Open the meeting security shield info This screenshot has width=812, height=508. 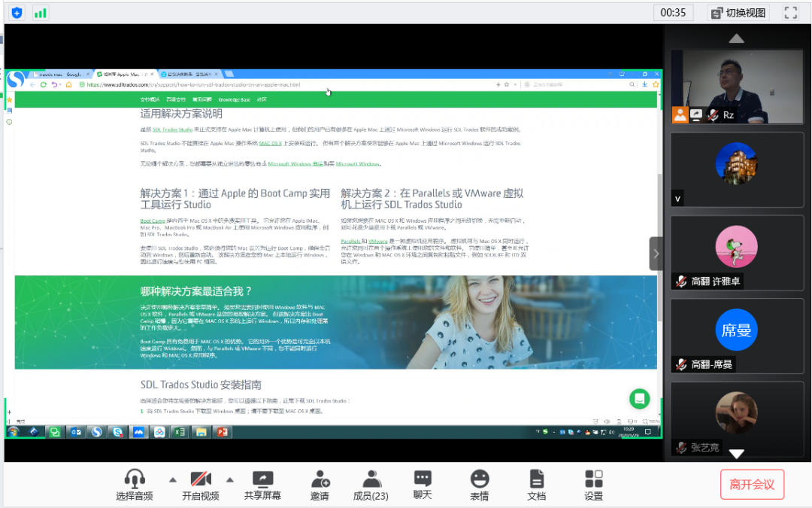17,13
